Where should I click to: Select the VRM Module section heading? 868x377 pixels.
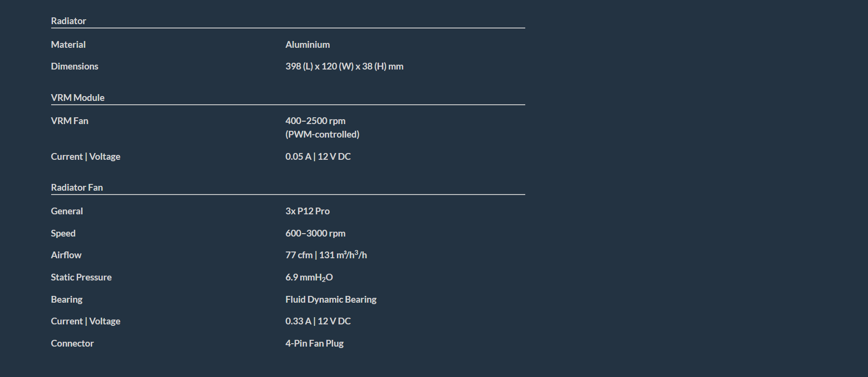pyautogui.click(x=78, y=98)
